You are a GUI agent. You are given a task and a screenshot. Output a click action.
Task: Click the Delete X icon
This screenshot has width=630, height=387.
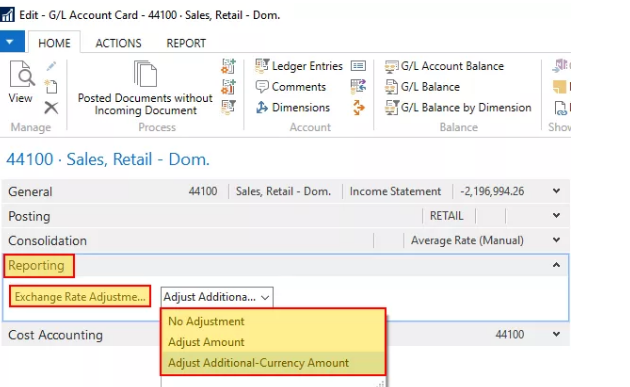[51, 108]
